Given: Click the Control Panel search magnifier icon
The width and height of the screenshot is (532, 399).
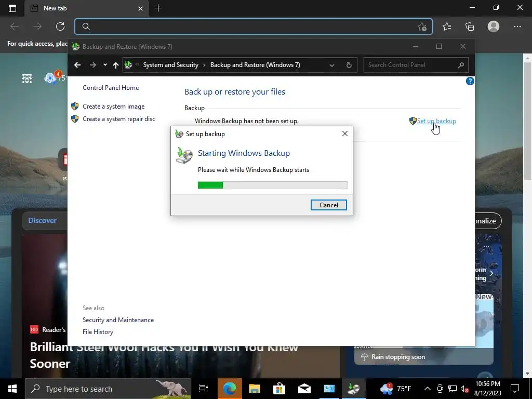Looking at the screenshot, I should click(461, 65).
